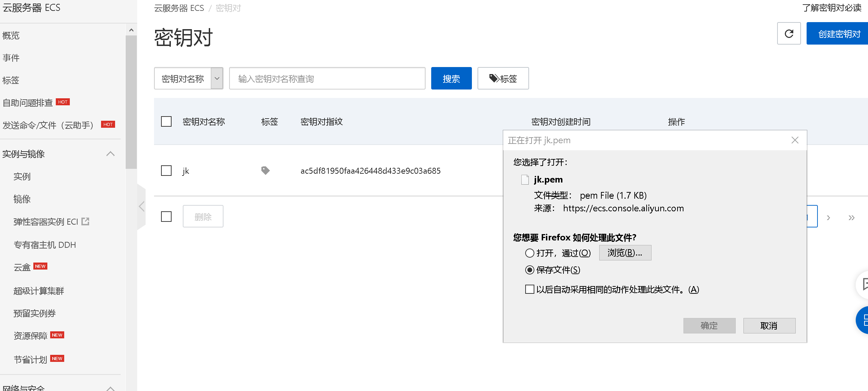Viewport: 868px width, 391px height.
Task: Click Browse button in download dialog
Action: tap(625, 253)
